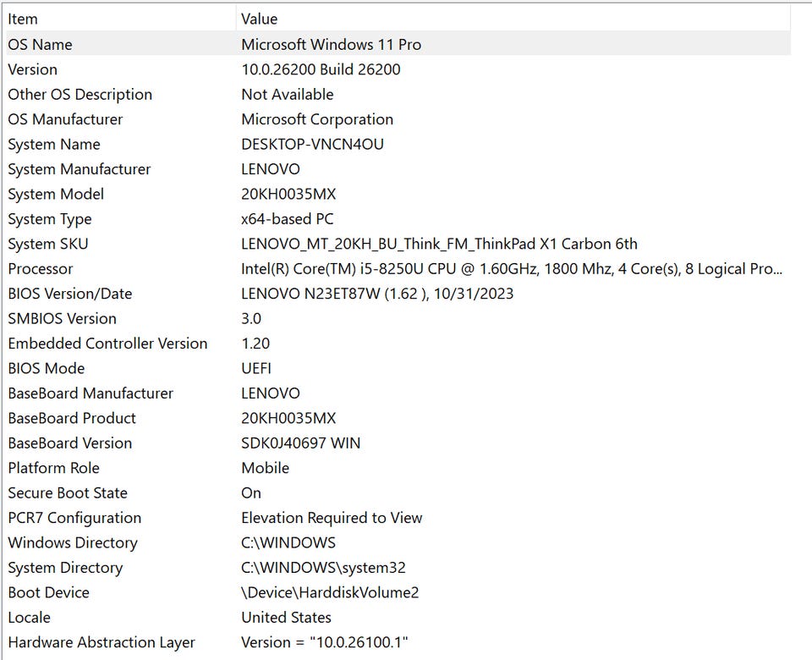812x660 pixels.
Task: Click the United States value
Action: coord(287,617)
